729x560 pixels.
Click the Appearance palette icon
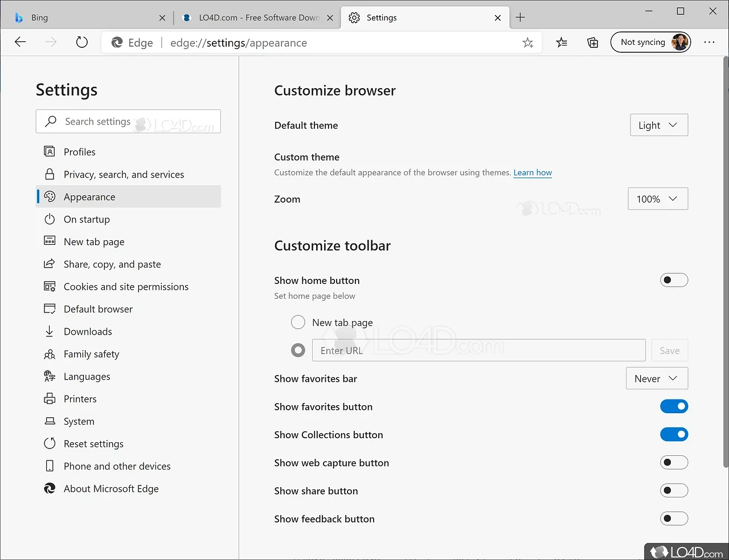[x=50, y=196]
